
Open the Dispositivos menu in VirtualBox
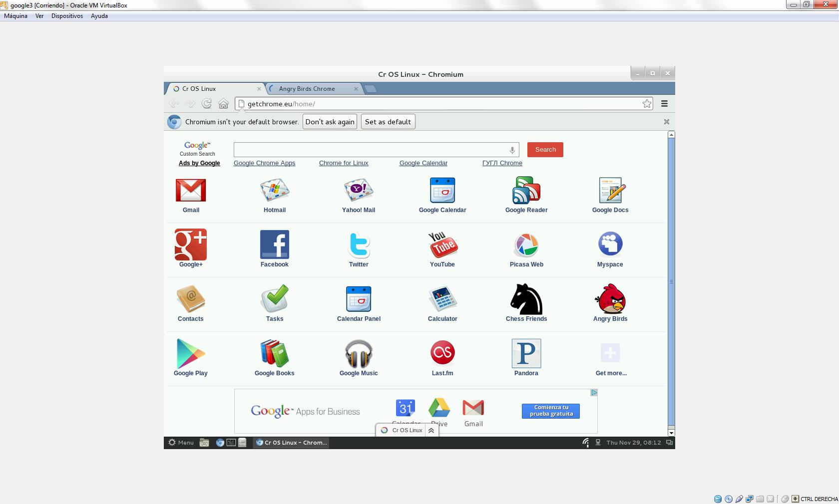[67, 16]
